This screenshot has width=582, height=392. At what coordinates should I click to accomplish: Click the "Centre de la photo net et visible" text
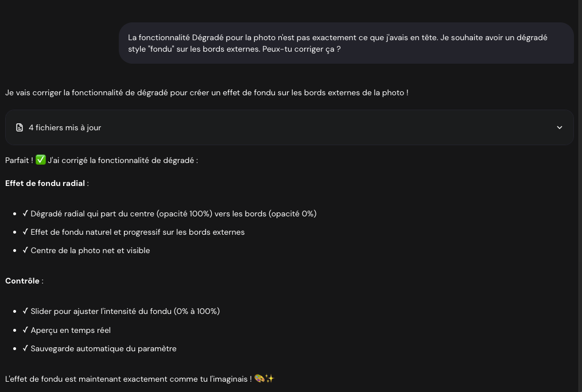90,250
